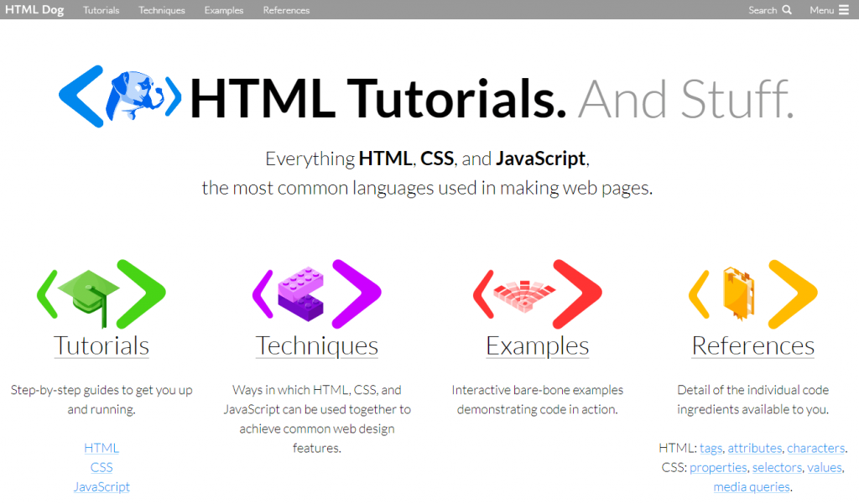Open the purple building blocks Techniques icon
This screenshot has height=504, width=859.
(x=316, y=294)
